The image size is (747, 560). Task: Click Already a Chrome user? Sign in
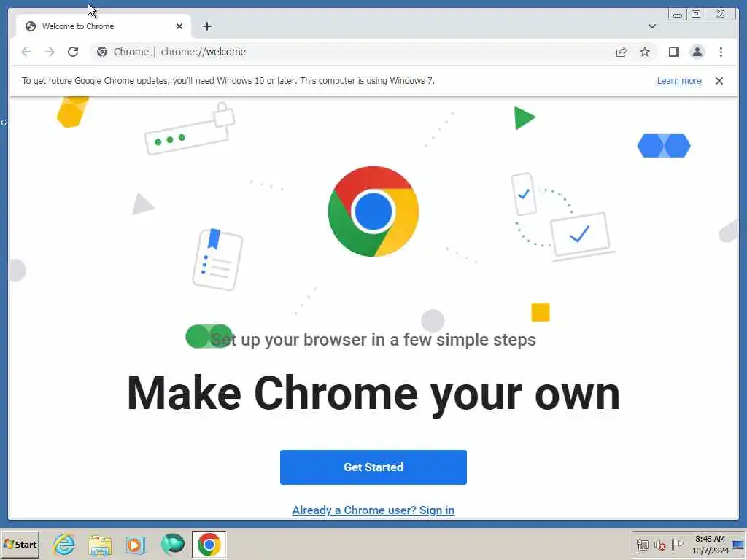(x=373, y=510)
